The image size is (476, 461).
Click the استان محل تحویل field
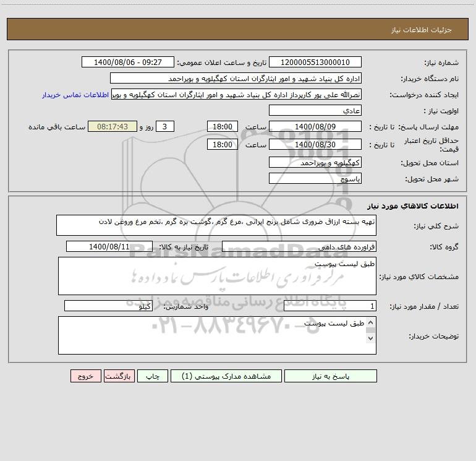tap(315, 162)
